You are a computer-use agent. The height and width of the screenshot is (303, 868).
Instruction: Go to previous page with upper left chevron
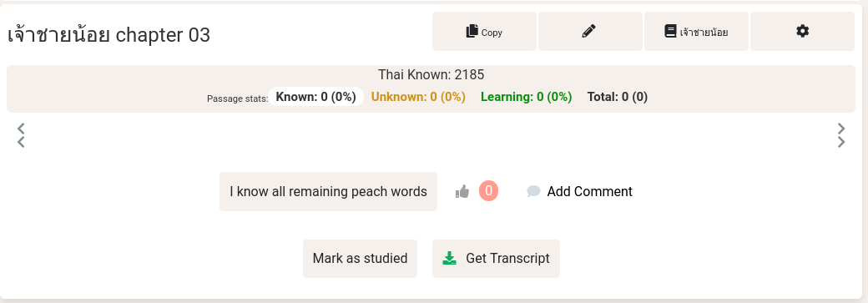click(21, 129)
